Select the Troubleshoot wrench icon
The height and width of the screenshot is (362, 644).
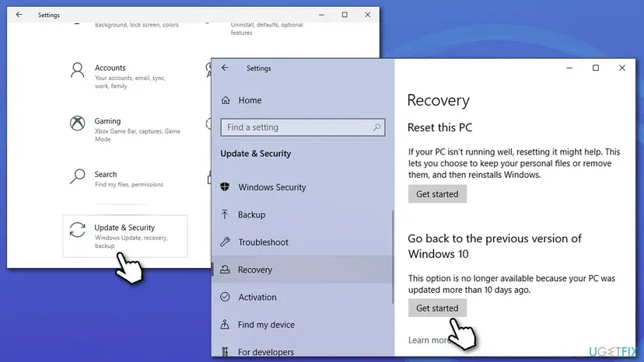(225, 242)
